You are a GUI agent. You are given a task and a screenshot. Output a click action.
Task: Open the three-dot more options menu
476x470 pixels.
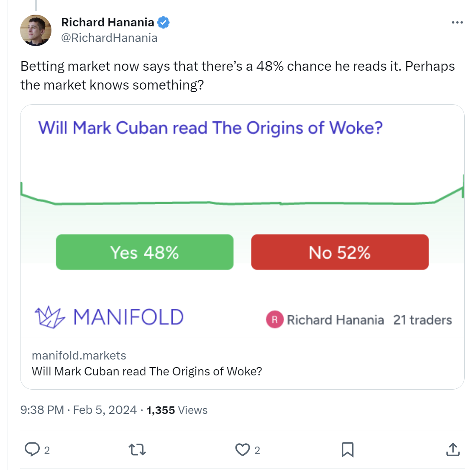point(457,23)
